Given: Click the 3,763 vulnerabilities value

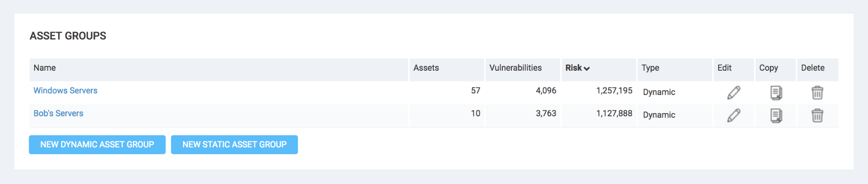Looking at the screenshot, I should tap(546, 113).
